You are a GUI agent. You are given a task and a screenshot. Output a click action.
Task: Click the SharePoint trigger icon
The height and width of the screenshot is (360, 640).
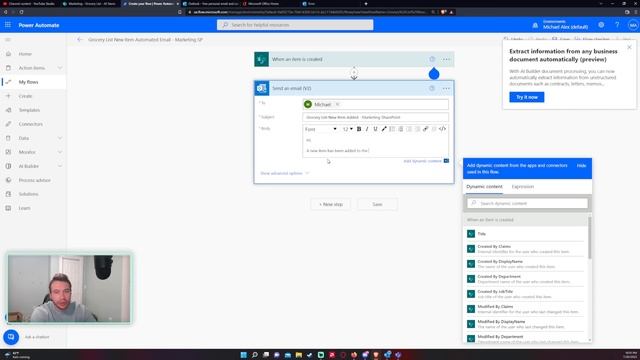(x=262, y=59)
